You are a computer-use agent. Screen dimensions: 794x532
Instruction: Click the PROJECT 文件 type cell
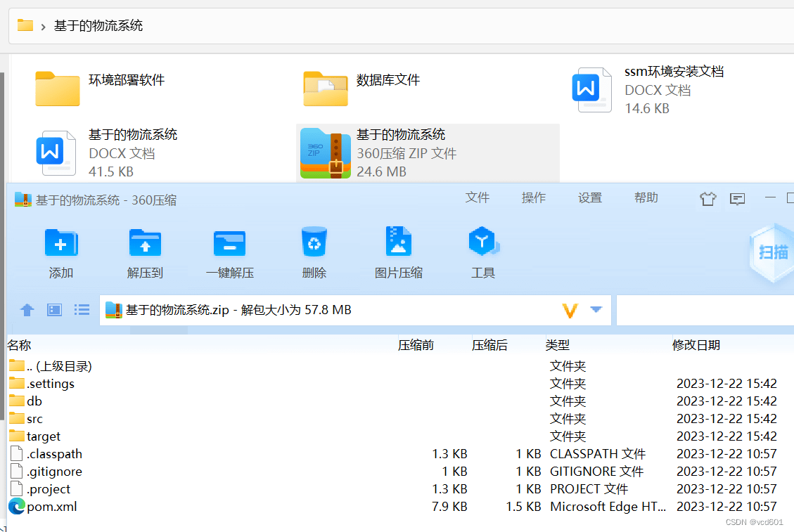589,489
